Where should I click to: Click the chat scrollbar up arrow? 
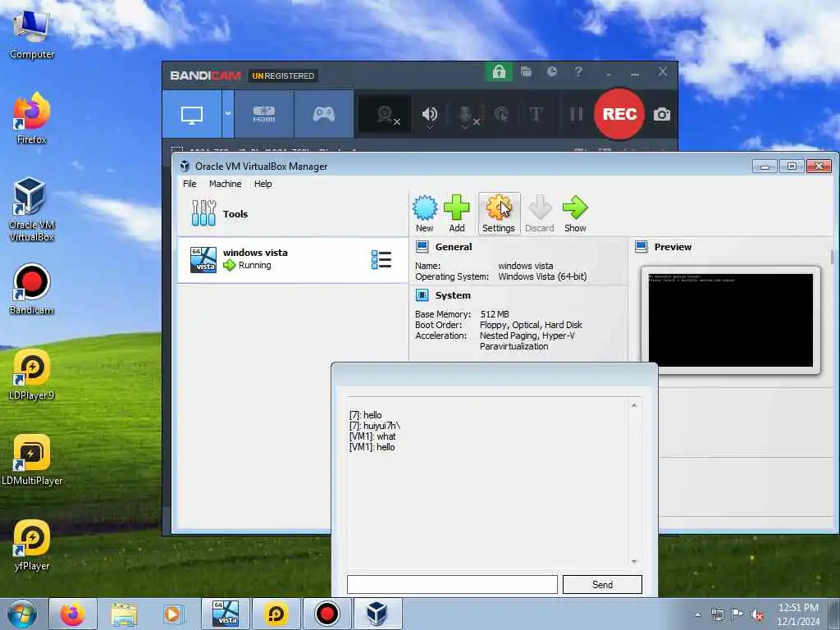click(634, 405)
